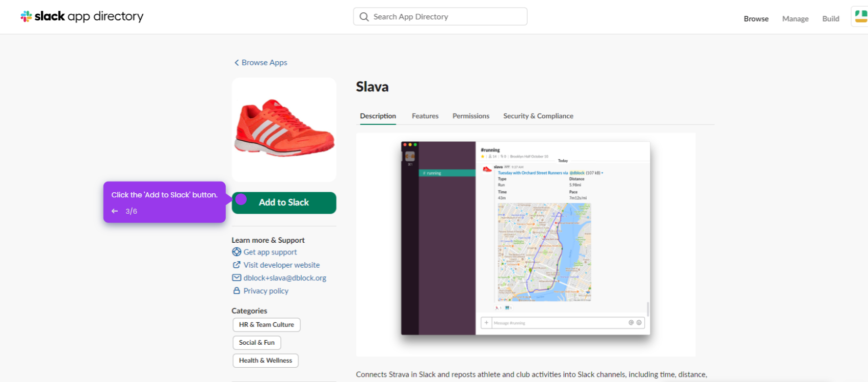This screenshot has width=868, height=382.
Task: Click the Add to Slack button
Action: [x=284, y=202]
